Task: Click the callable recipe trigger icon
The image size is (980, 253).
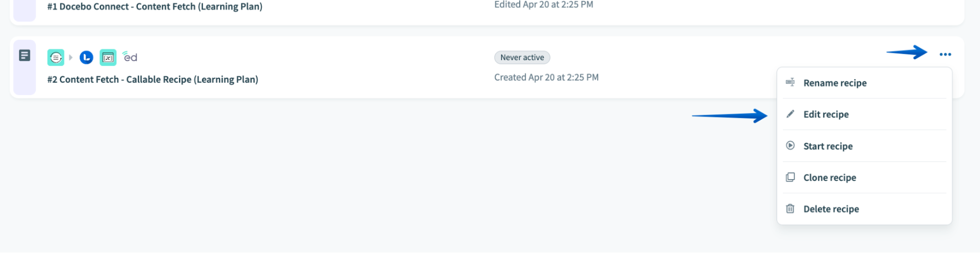Action: coord(56,58)
